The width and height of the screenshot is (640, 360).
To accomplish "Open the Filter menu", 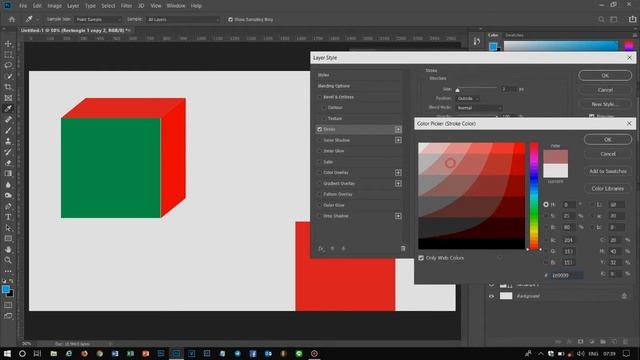I will click(x=126, y=6).
